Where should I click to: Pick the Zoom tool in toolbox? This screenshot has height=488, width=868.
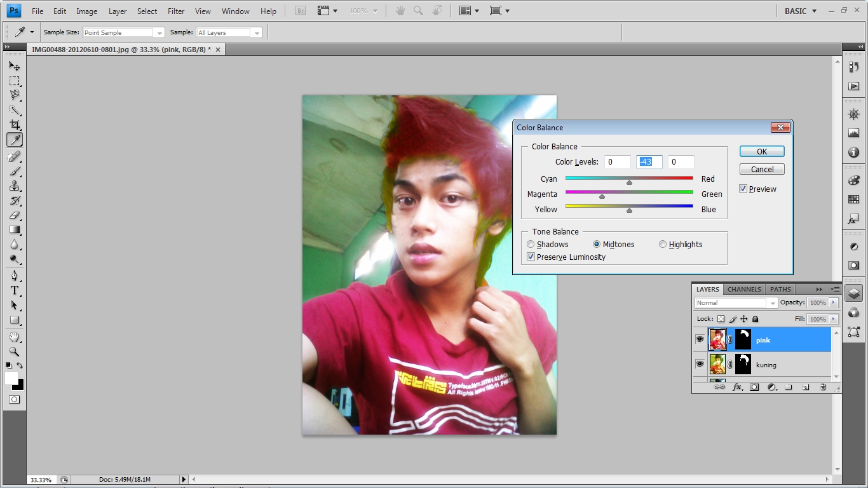click(x=14, y=351)
